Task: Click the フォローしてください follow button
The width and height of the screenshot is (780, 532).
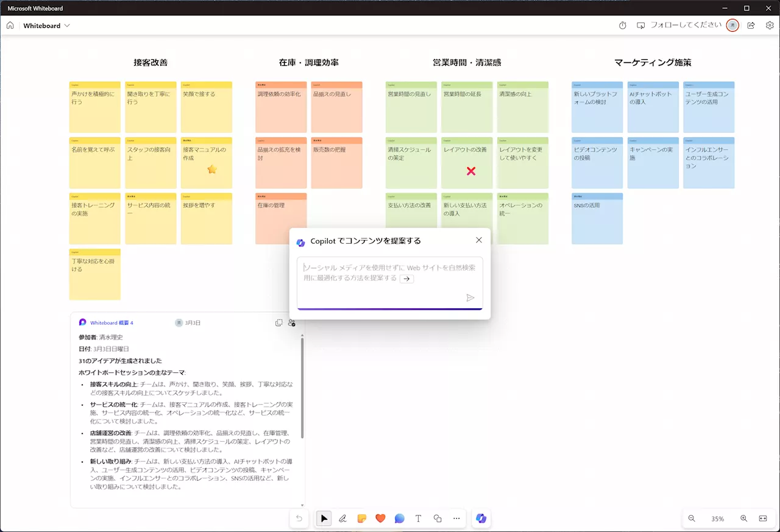Action: click(678, 26)
